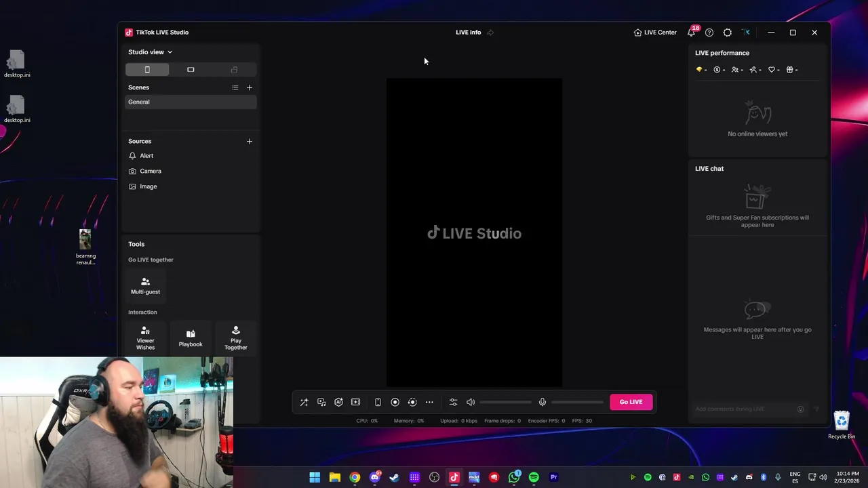Open the AI tool hexagon icon
The width and height of the screenshot is (868, 488).
coord(338,402)
